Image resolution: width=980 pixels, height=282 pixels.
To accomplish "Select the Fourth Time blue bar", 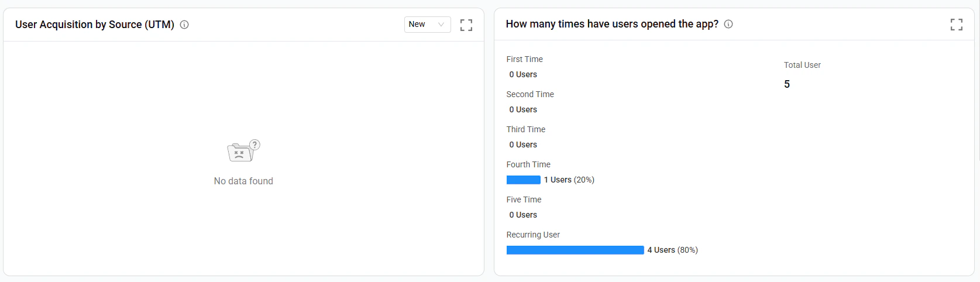I will coord(524,180).
